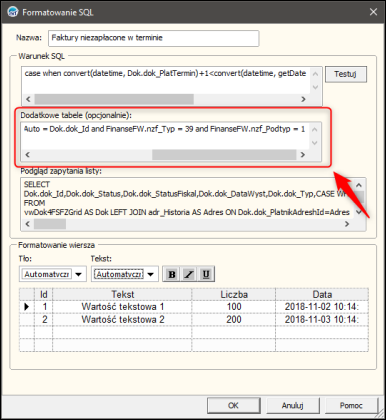
Task: Click the application icon in title bar
Action: click(13, 12)
